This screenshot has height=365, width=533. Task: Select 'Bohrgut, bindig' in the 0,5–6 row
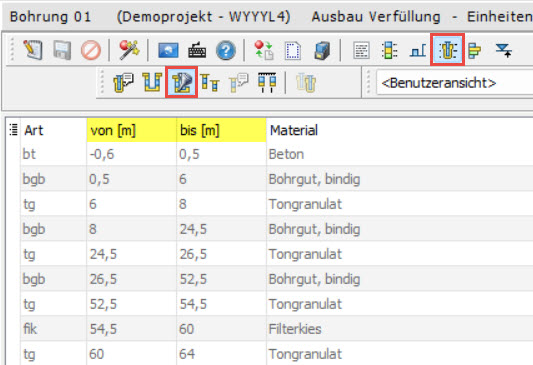point(400,179)
